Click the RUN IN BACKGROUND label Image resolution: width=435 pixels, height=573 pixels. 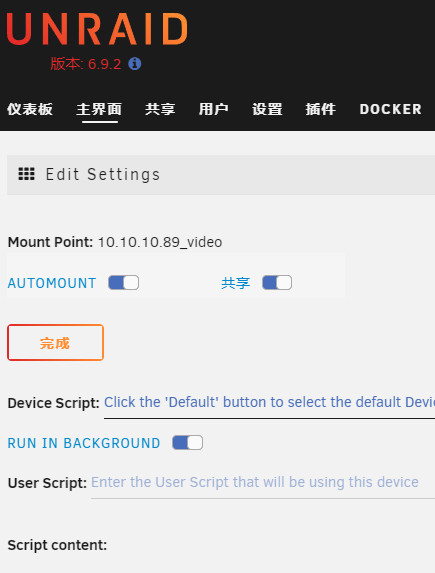pos(84,443)
